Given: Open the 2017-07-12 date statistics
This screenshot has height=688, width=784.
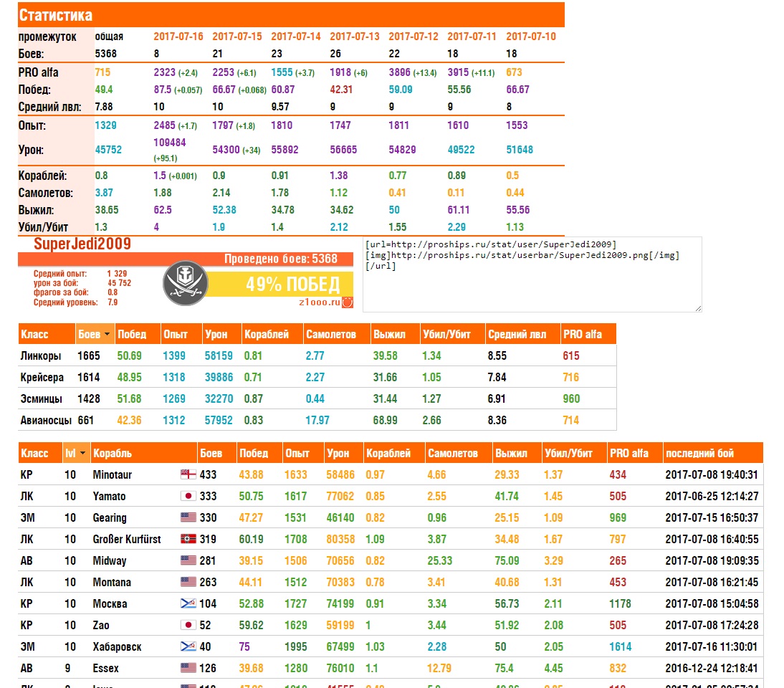Looking at the screenshot, I should click(x=413, y=37).
